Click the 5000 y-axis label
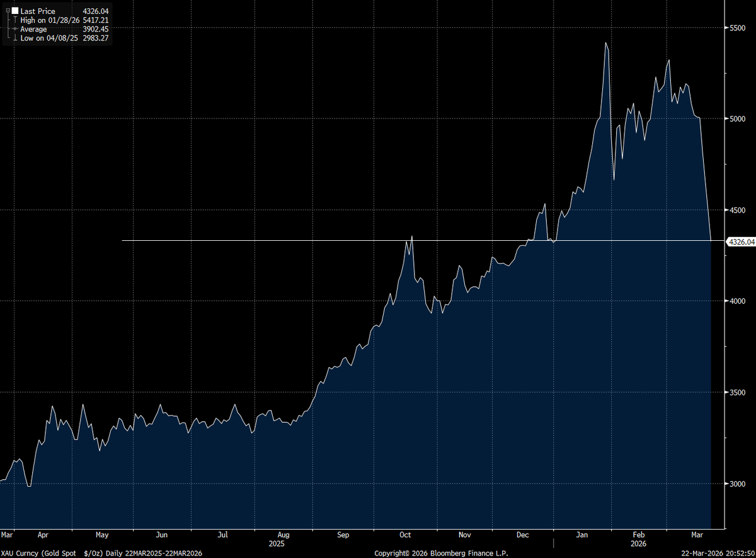 pos(737,119)
